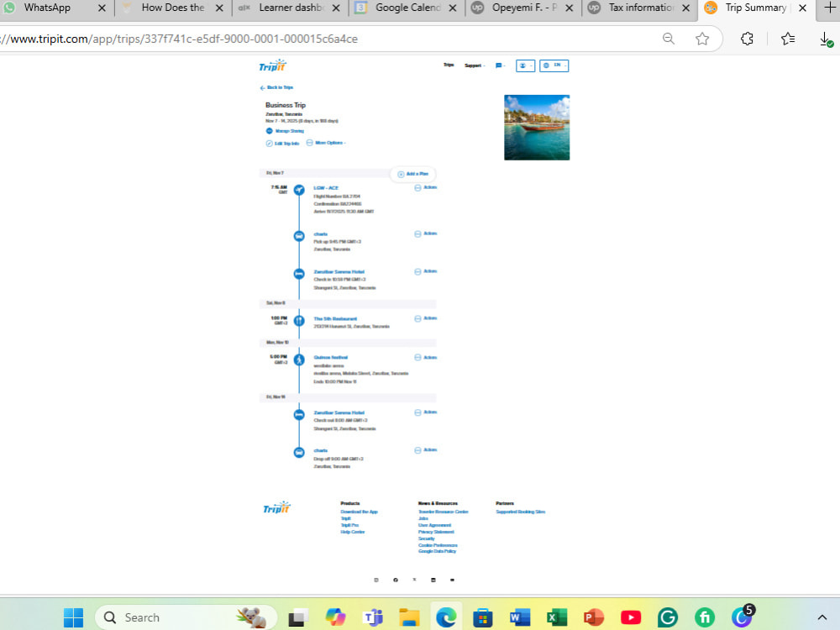Click the hotel bed icon for check-in
840x630 pixels.
tap(299, 274)
